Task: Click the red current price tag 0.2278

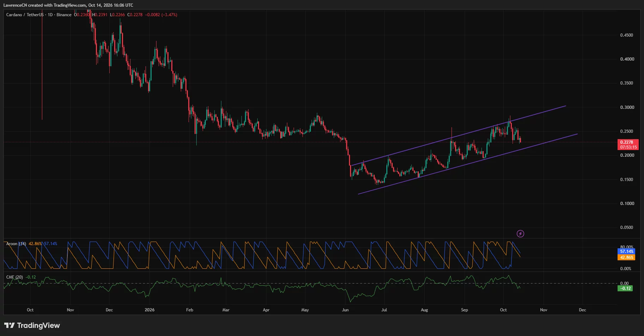Action: pyautogui.click(x=628, y=142)
